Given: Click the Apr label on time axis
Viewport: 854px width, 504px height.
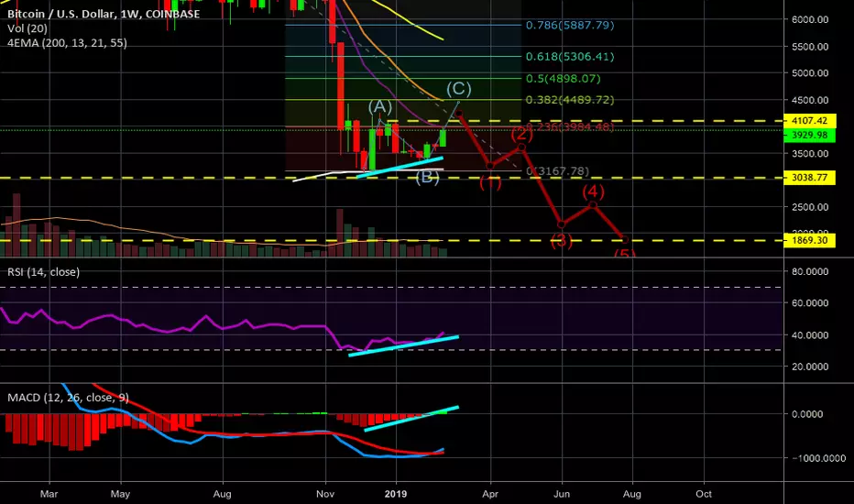Looking at the screenshot, I should pos(490,494).
